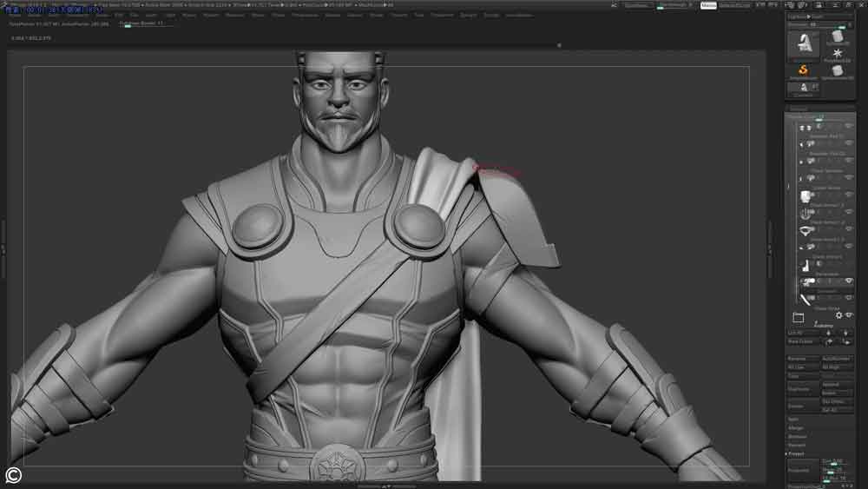
Task: Select boot subtool thumbnail
Action: (806, 265)
